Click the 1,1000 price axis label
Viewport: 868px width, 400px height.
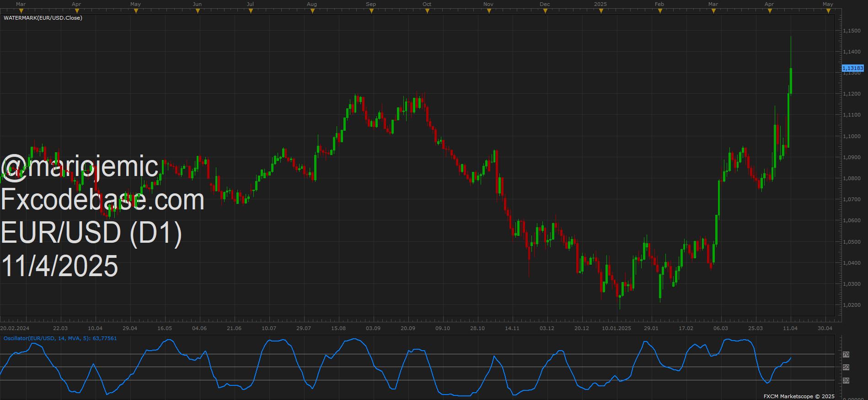pyautogui.click(x=852, y=136)
